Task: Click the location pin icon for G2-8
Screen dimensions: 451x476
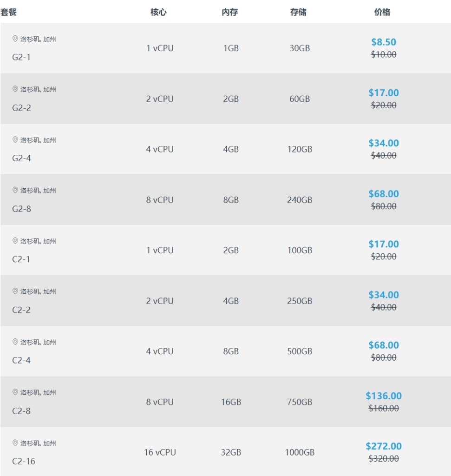Action: tap(15, 190)
